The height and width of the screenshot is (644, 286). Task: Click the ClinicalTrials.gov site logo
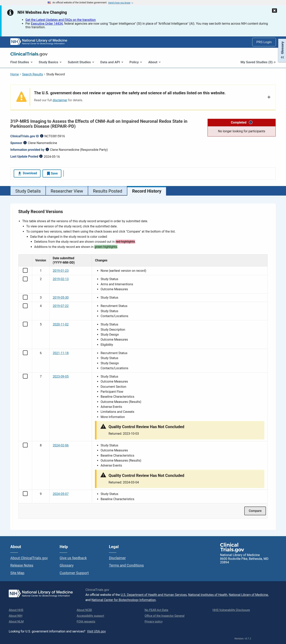(x=29, y=54)
